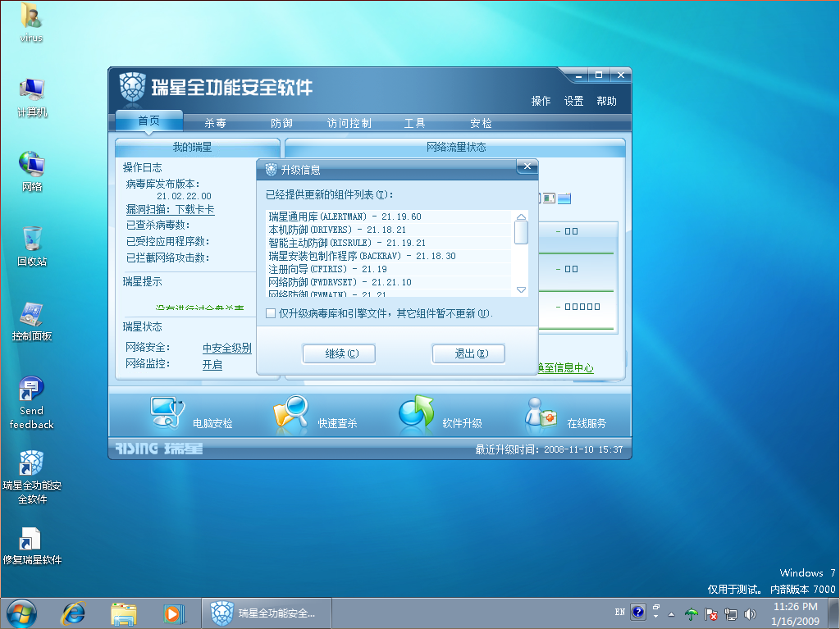
Task: Open Windows Media Player taskbar icon
Action: tap(174, 614)
